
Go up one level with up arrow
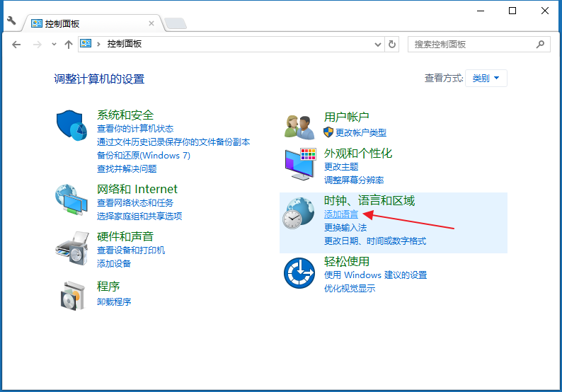coord(69,44)
